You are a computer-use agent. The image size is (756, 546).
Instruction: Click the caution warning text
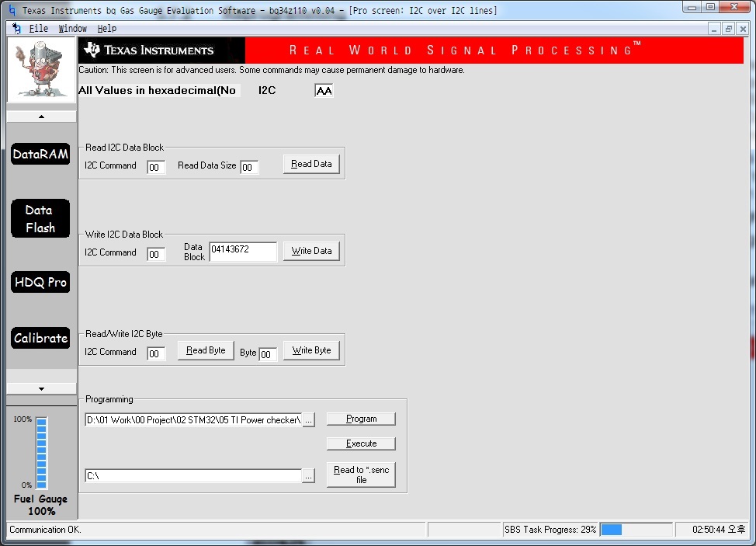272,70
